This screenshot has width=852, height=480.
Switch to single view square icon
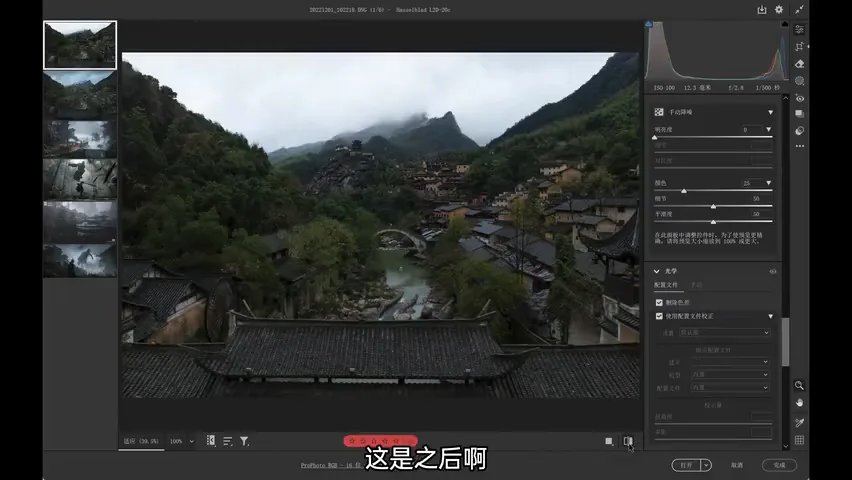pos(609,441)
